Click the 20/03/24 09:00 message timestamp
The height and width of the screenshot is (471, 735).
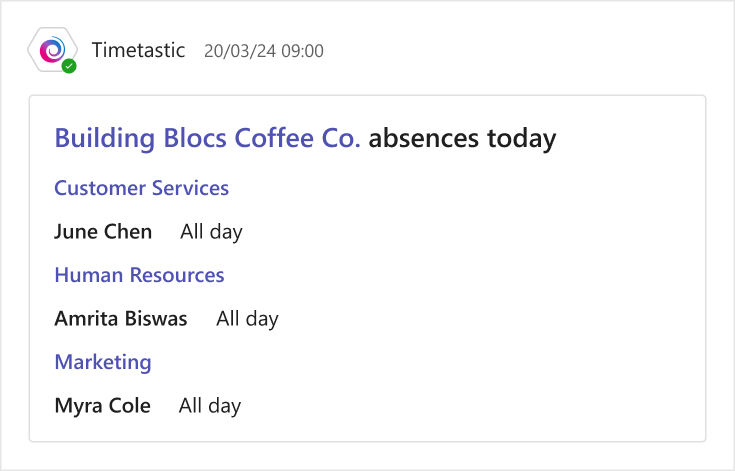(x=264, y=51)
